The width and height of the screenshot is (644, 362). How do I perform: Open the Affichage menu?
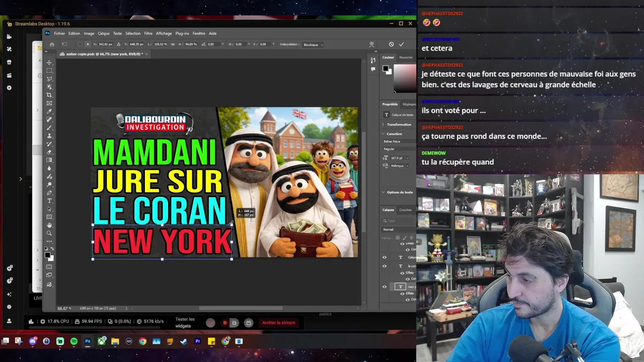(x=164, y=33)
